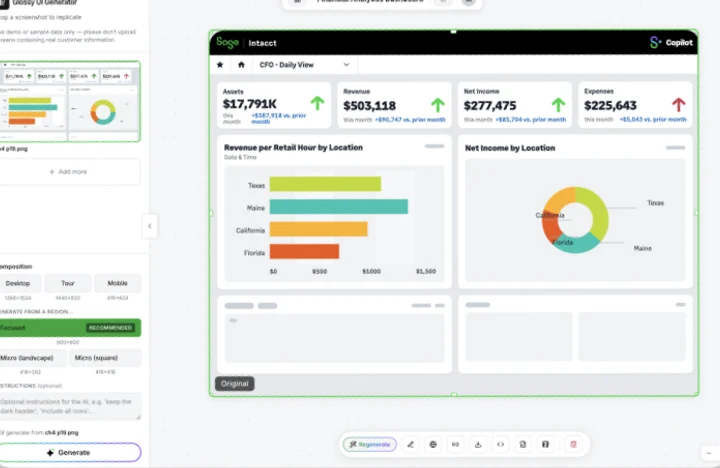Open the code brackets icon in toolbar
This screenshot has width=720, height=468.
tap(501, 444)
